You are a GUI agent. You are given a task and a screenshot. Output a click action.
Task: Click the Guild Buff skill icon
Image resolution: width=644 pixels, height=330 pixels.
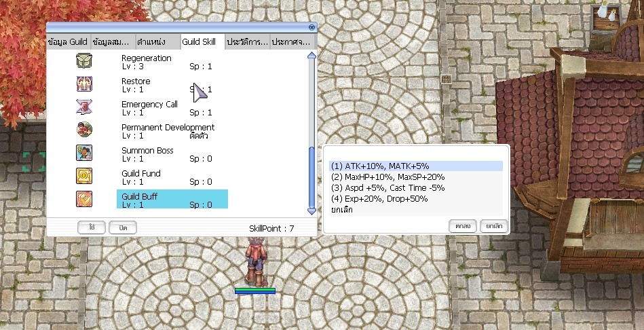click(x=84, y=200)
